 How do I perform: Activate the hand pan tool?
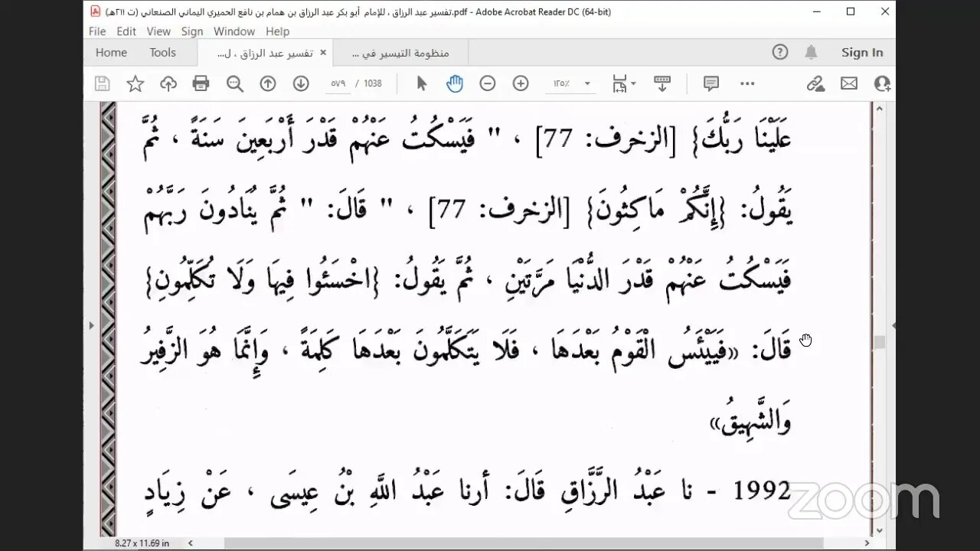pos(455,83)
